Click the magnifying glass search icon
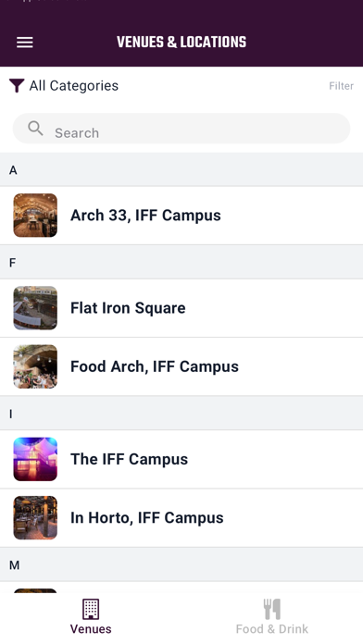Image resolution: width=363 pixels, height=644 pixels. tap(35, 129)
